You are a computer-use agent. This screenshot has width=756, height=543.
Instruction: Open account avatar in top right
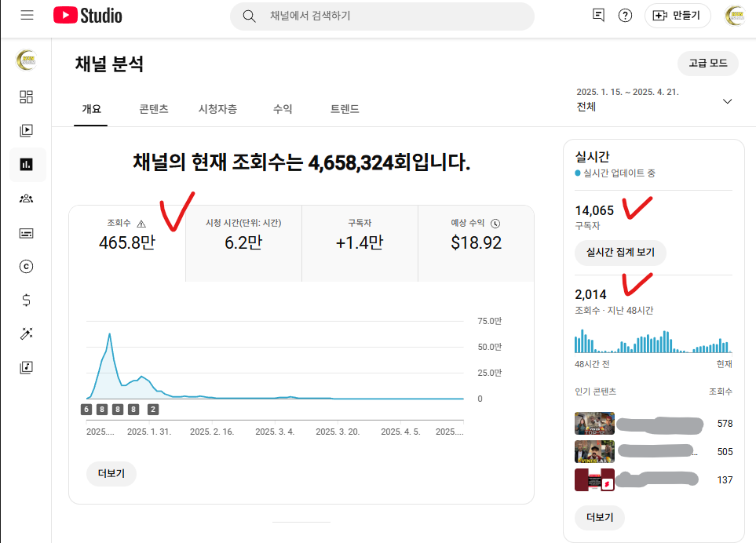[x=736, y=16]
